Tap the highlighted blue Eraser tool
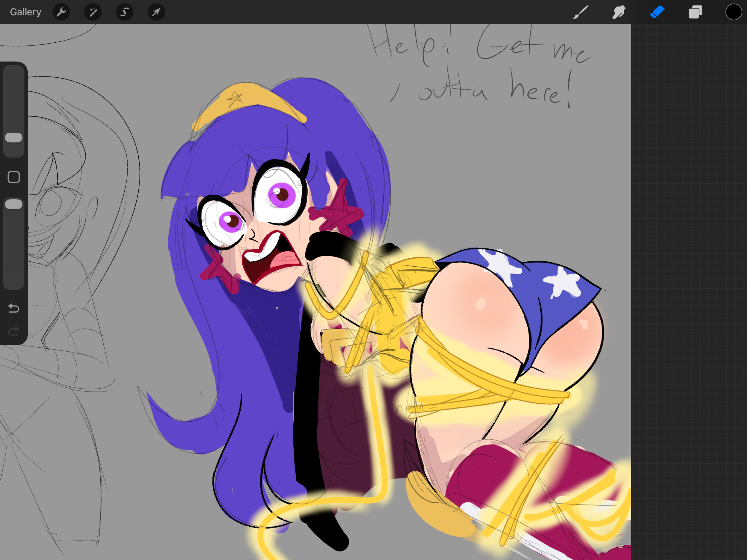 (657, 12)
